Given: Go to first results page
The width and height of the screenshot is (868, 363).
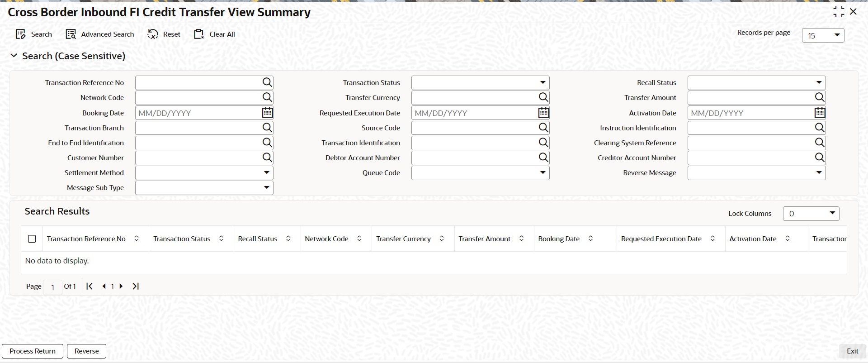Looking at the screenshot, I should [90, 286].
